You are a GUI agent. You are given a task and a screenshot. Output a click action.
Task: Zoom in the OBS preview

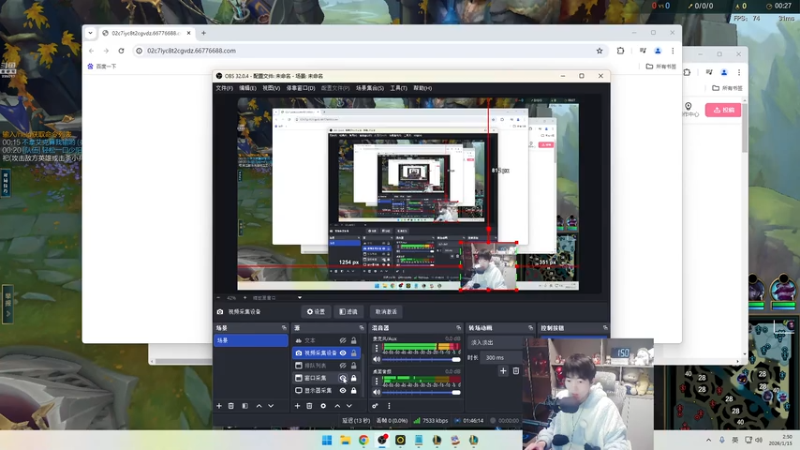coord(244,297)
